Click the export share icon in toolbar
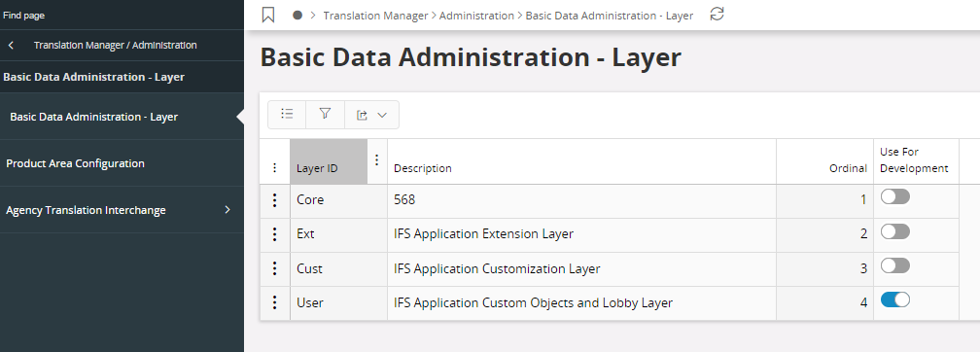Image resolution: width=980 pixels, height=352 pixels. [x=362, y=115]
